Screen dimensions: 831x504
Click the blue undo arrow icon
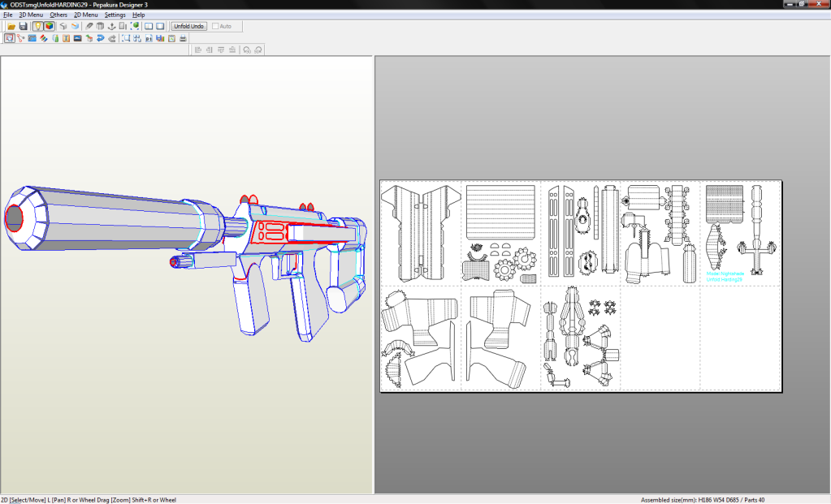pos(100,38)
